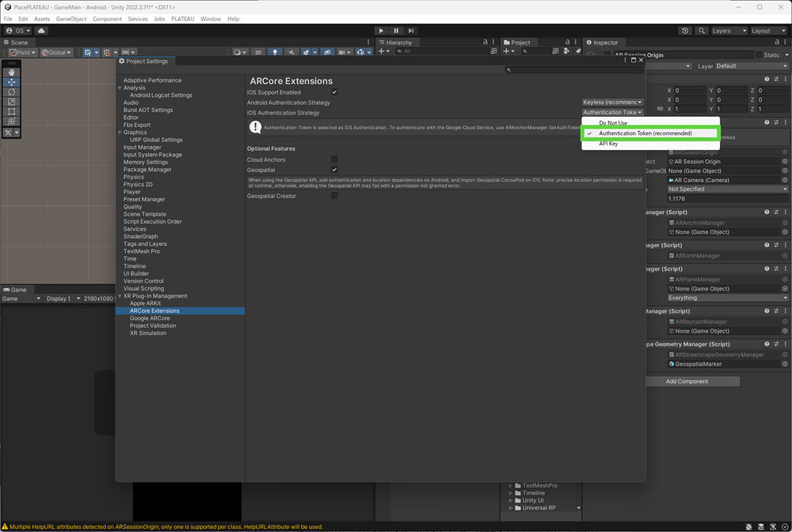Toggle hidden objects visibility icon in Scene
Image resolution: width=792 pixels, height=532 pixels.
point(327,52)
